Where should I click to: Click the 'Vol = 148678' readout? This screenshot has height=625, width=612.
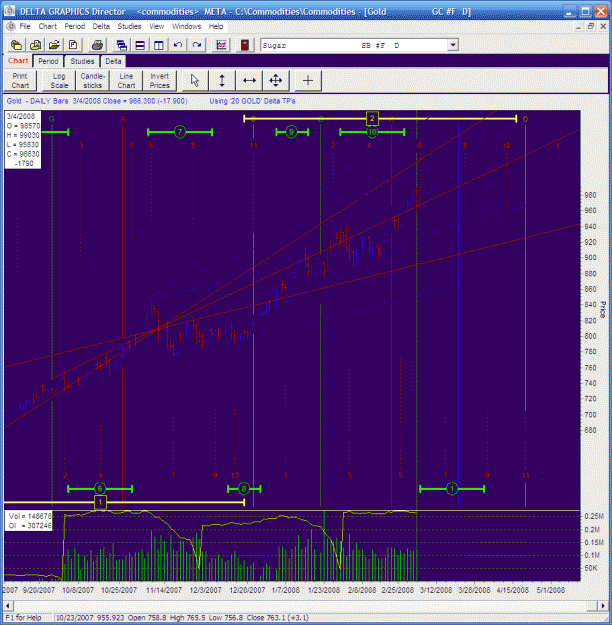(30, 516)
